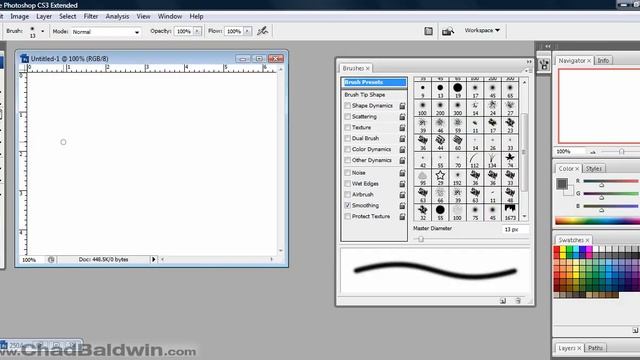The image size is (640, 360).
Task: Click the Navigator zoom slider handle
Action: pyautogui.click(x=621, y=151)
